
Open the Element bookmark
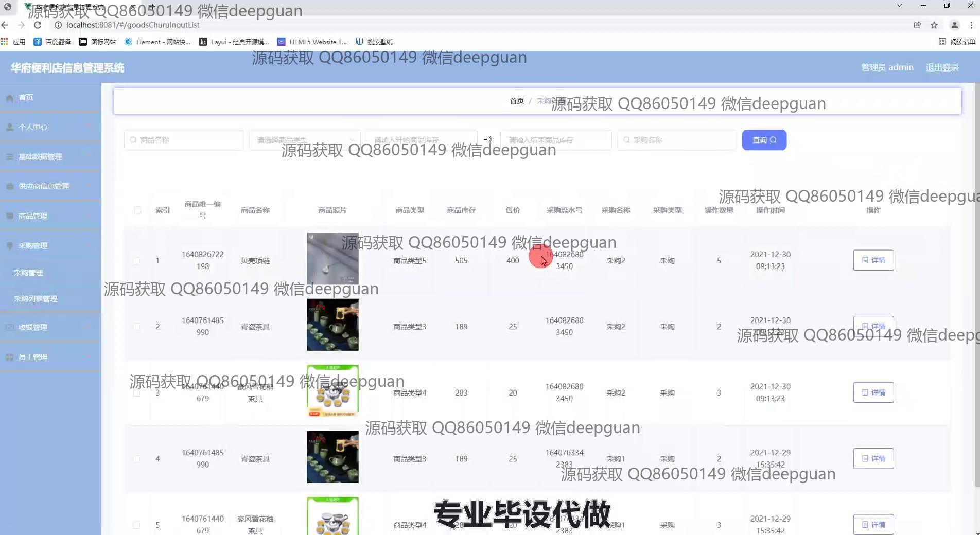tap(157, 42)
